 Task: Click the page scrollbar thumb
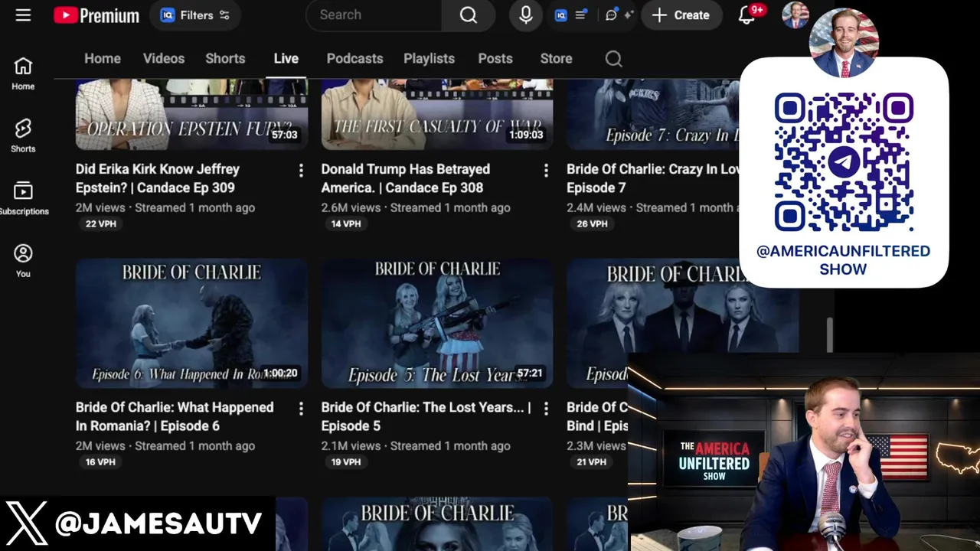coord(829,334)
